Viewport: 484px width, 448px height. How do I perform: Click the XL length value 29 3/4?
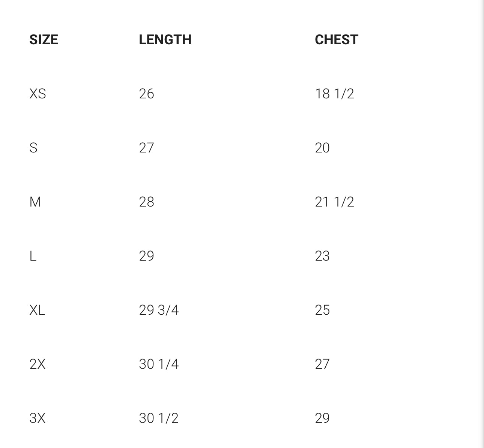pyautogui.click(x=159, y=310)
